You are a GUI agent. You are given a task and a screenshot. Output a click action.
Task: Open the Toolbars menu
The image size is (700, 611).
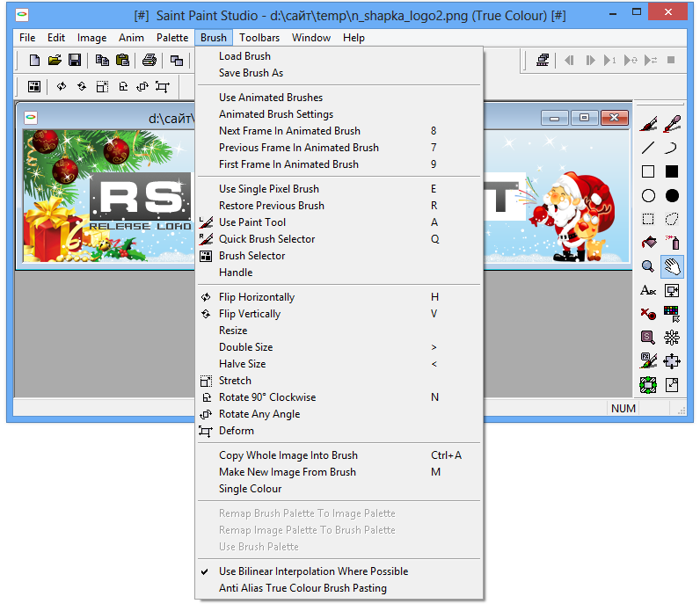[259, 38]
